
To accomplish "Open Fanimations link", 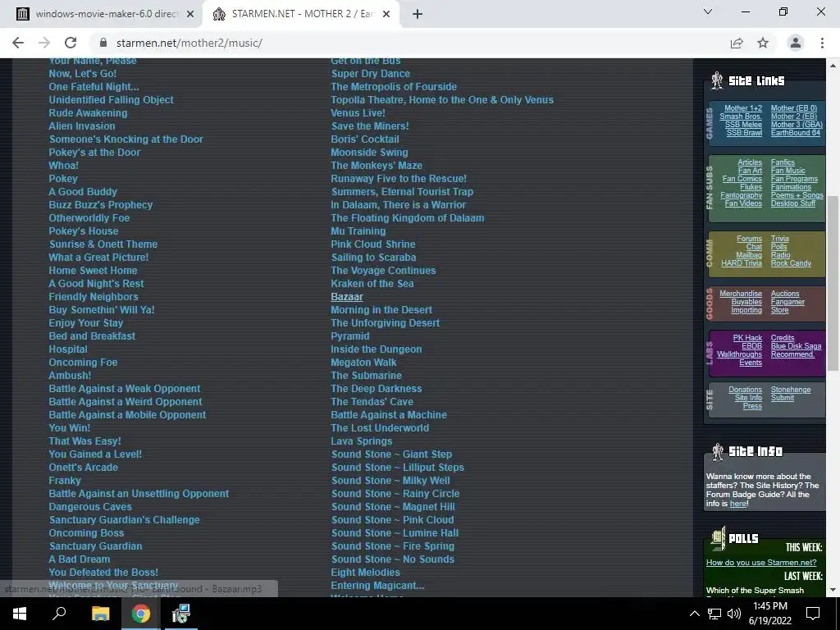I will [x=791, y=187].
